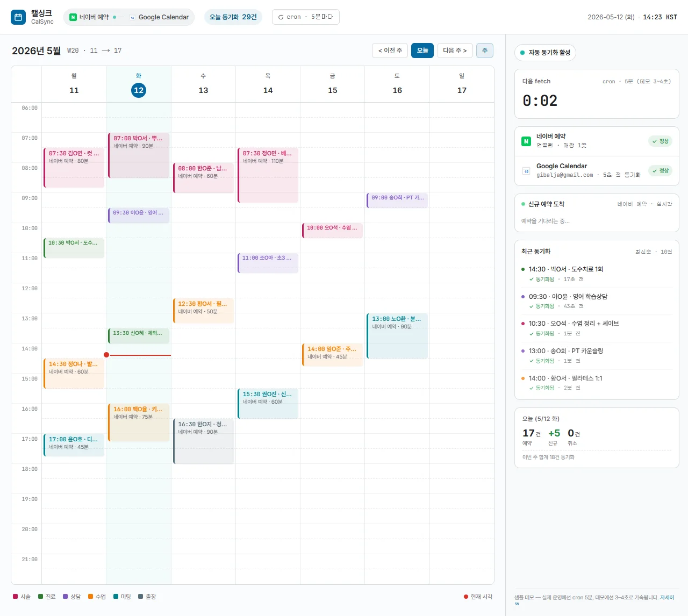The image size is (688, 616).
Task: Open the 07:30 정O민 event on Thursday
Action: [268, 175]
